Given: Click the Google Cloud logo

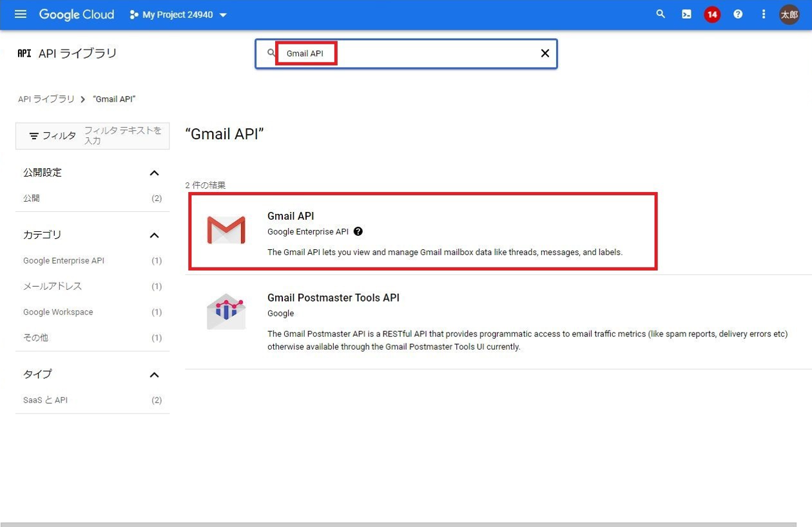Looking at the screenshot, I should coord(77,14).
